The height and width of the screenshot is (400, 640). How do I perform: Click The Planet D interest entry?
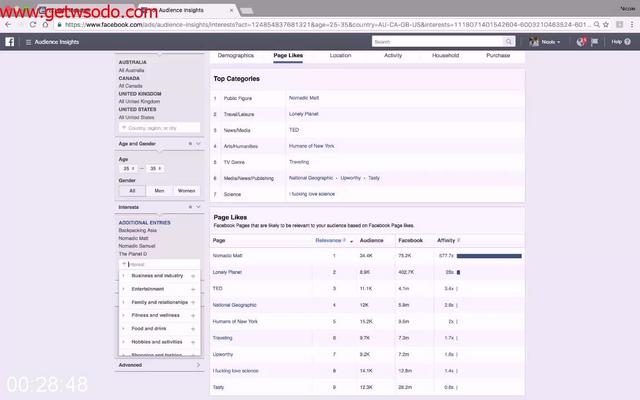pos(133,254)
